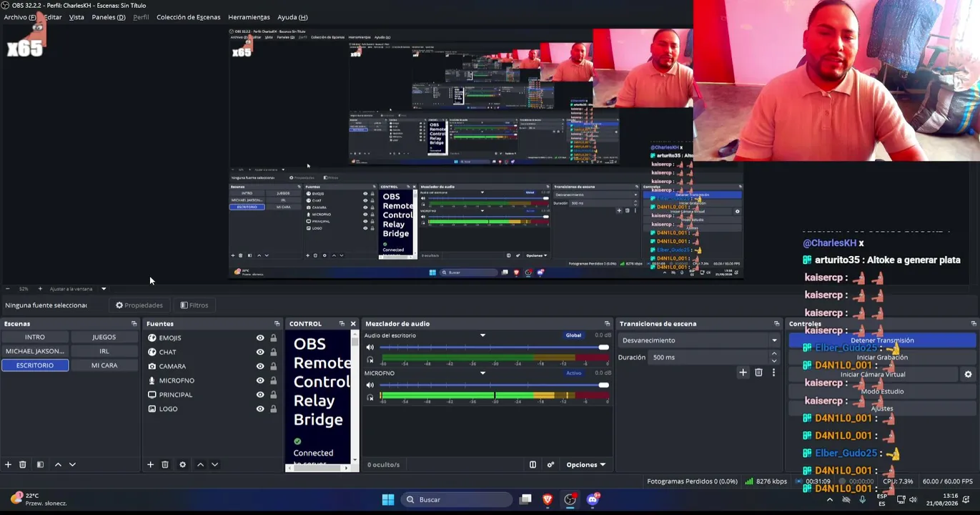Open system tray hidden icons chevron

pyautogui.click(x=829, y=499)
